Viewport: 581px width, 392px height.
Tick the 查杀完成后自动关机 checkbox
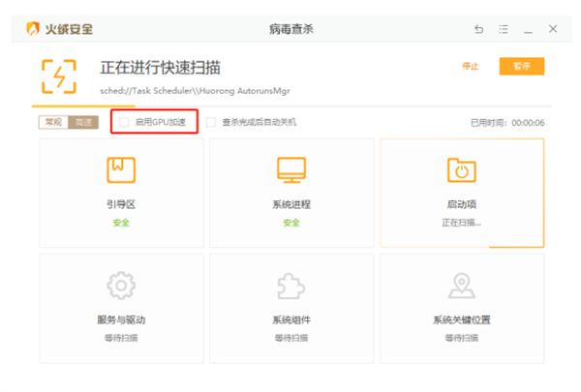pyautogui.click(x=211, y=122)
